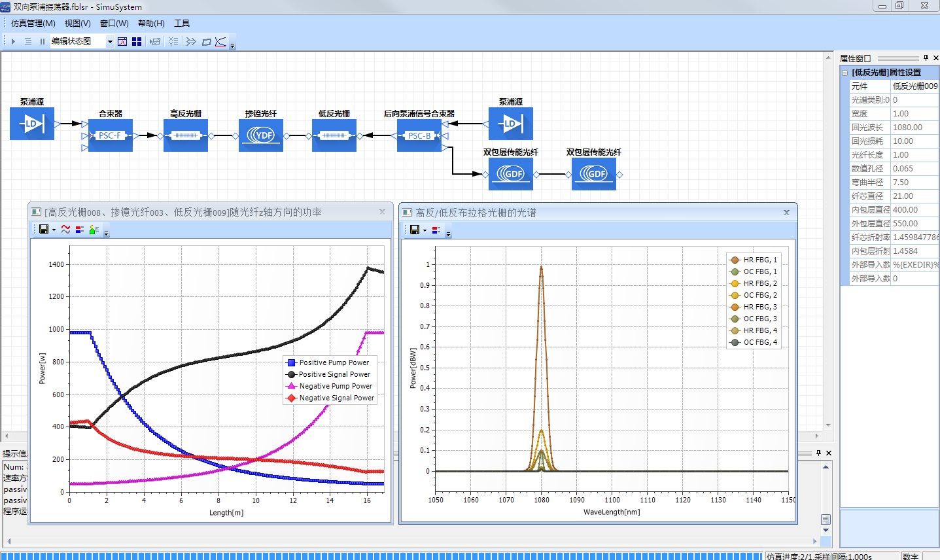Image resolution: width=940 pixels, height=560 pixels.
Task: Click the red-blue decay curve toolbar icon
Action: 220,41
